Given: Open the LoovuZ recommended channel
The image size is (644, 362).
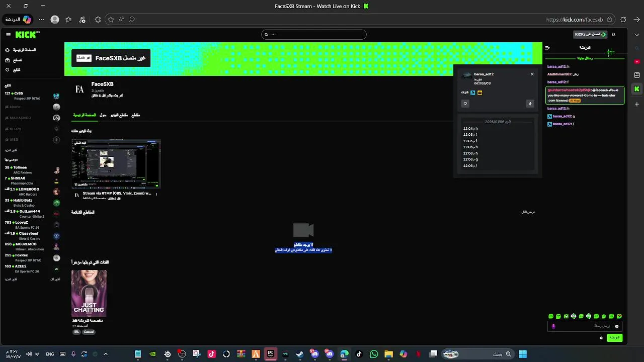Looking at the screenshot, I should click(32, 225).
